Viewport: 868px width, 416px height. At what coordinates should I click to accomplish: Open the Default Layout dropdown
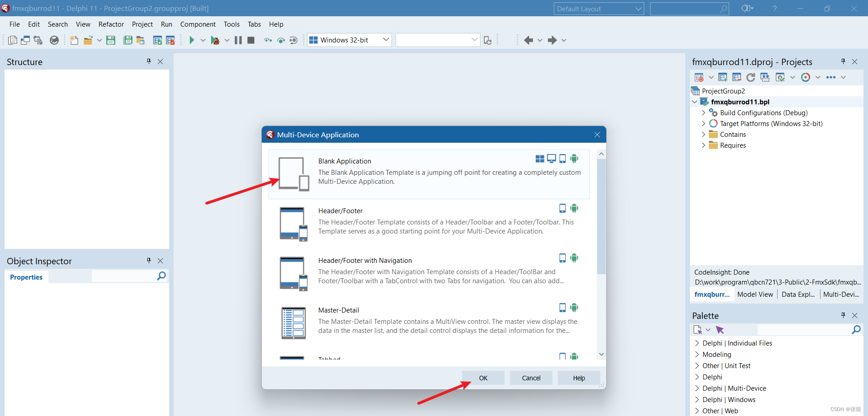tap(599, 9)
